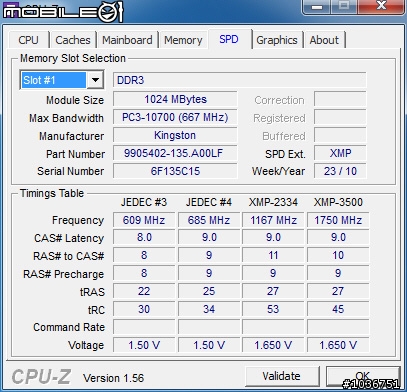Viewport: 407px width, 392px height.
Task: Click the empty Registered field
Action: click(340, 117)
